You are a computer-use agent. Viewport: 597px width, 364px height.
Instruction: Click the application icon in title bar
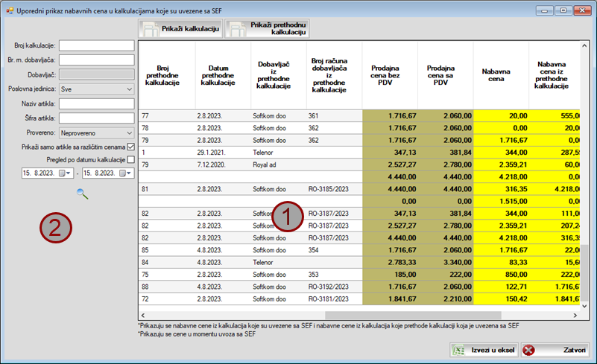[10, 10]
